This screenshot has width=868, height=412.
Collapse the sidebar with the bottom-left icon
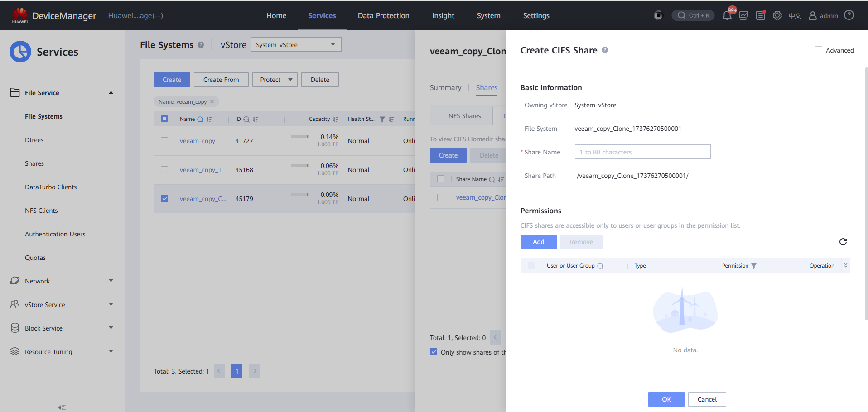(x=62, y=407)
